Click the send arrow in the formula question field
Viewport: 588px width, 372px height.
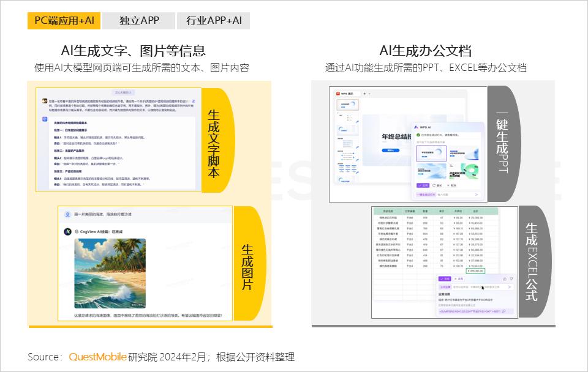509,288
